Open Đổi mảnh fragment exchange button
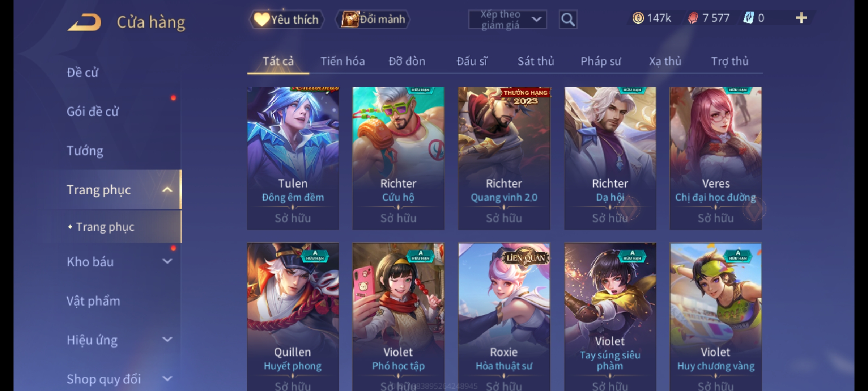Viewport: 868px width, 391px height. click(373, 19)
